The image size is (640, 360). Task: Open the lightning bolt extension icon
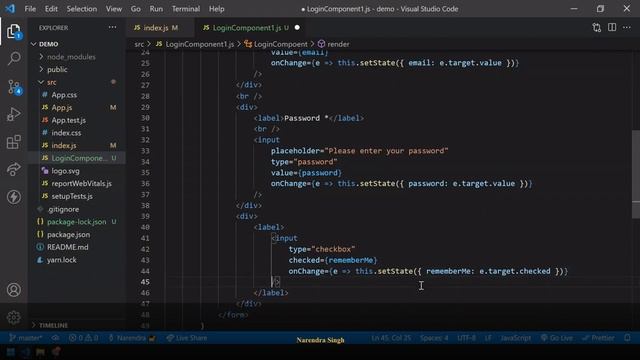[14, 197]
